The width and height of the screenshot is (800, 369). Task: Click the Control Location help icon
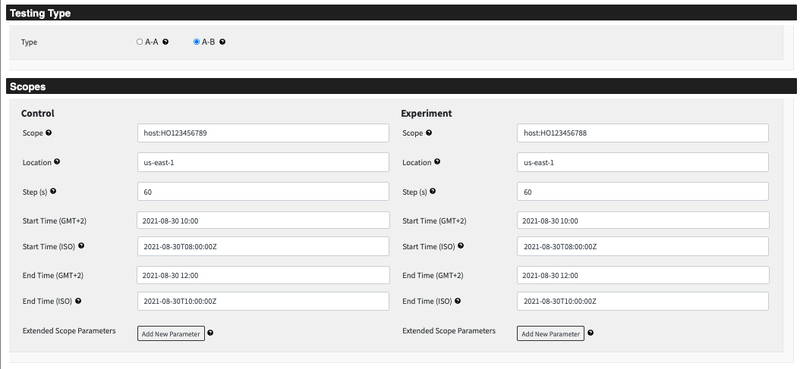tap(57, 162)
